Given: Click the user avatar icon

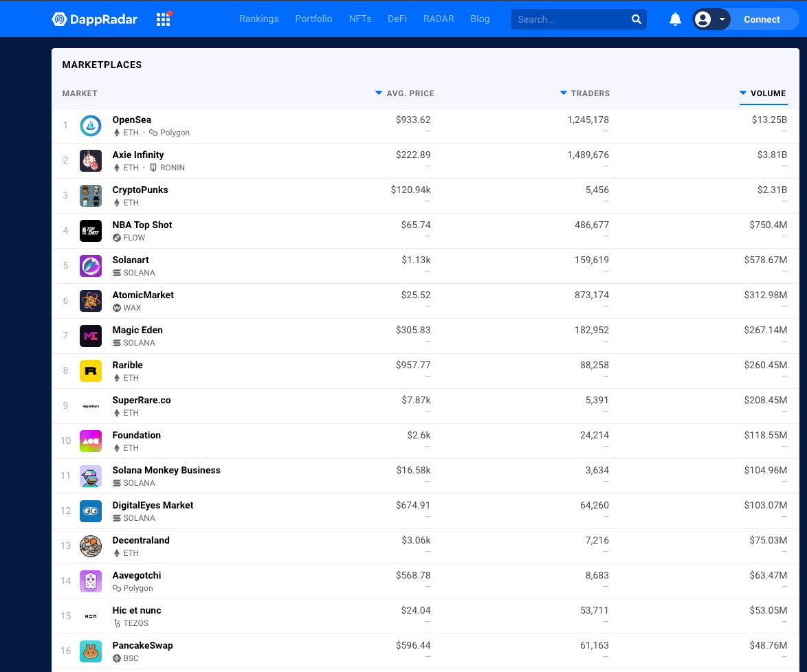Looking at the screenshot, I should [x=703, y=19].
